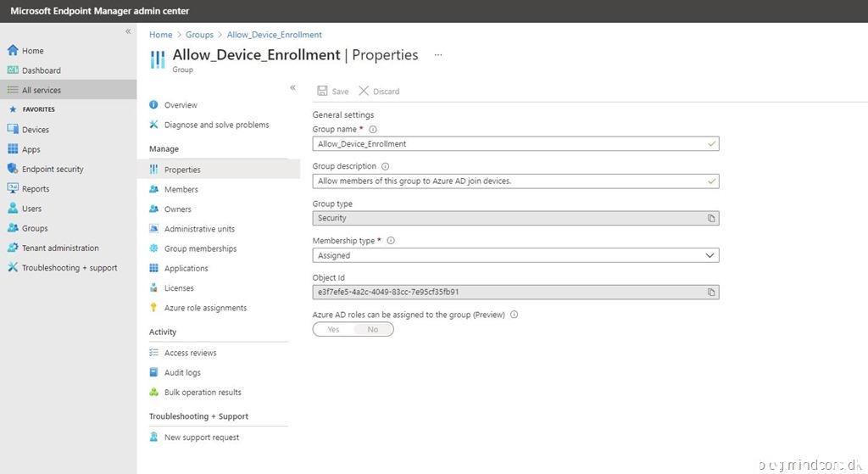Viewport: 868px width, 474px height.
Task: Click the Endpoint security shield icon
Action: (13, 169)
